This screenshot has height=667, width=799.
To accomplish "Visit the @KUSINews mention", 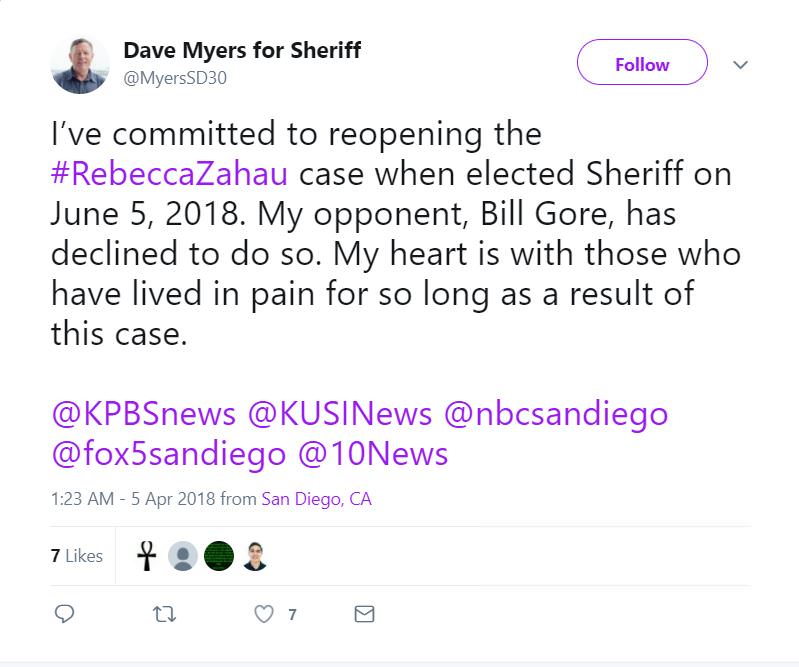I will 339,413.
